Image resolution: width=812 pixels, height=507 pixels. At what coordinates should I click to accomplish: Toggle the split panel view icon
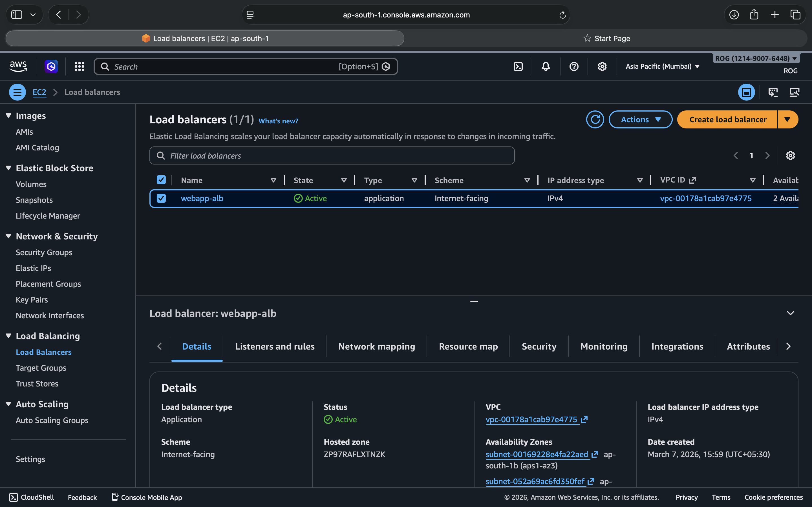click(x=746, y=92)
